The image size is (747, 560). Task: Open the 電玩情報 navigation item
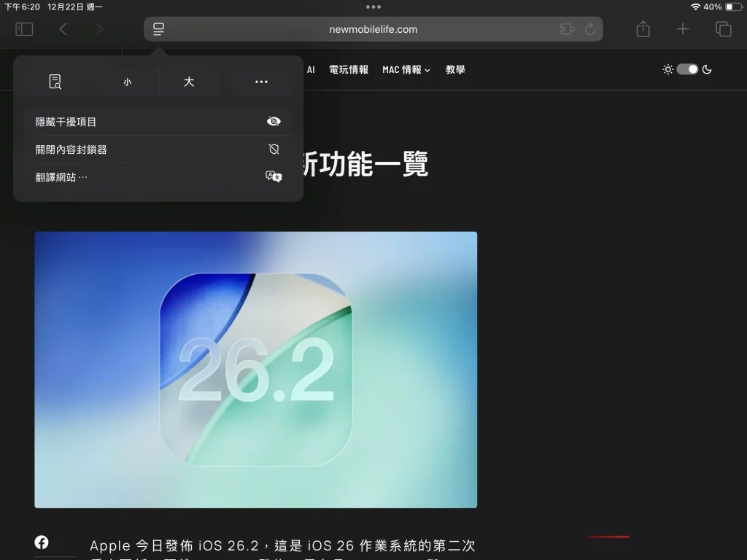(349, 70)
